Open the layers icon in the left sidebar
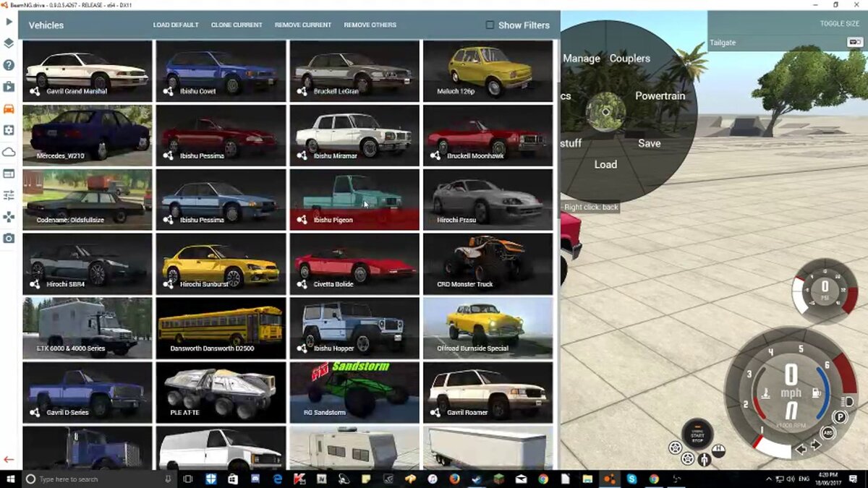 (x=9, y=43)
